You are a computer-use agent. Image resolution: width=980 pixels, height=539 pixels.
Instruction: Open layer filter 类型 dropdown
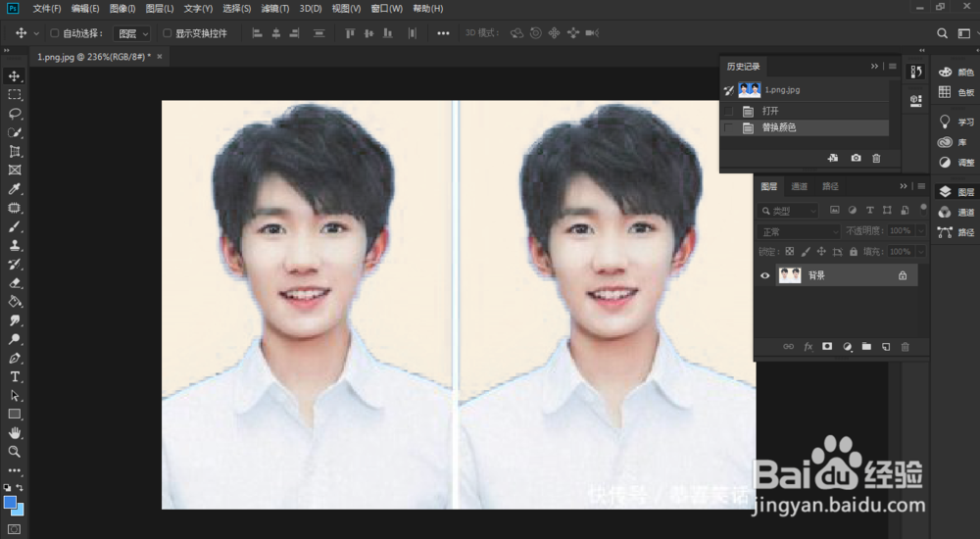(788, 211)
